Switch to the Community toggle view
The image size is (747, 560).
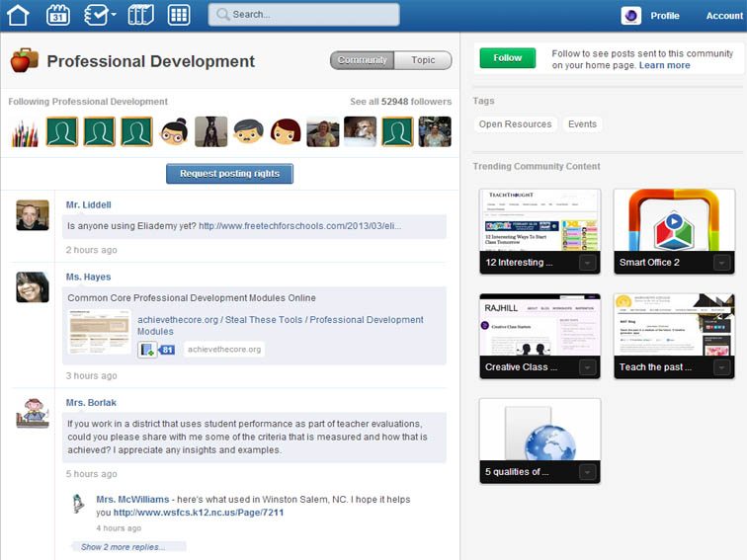click(362, 60)
